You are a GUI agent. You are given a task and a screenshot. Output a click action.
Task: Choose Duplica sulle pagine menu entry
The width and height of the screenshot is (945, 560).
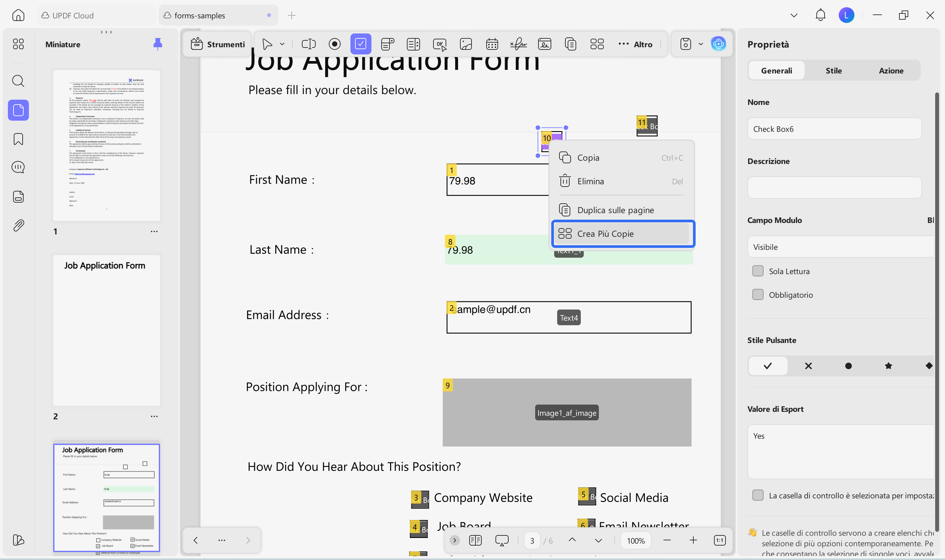click(x=621, y=210)
